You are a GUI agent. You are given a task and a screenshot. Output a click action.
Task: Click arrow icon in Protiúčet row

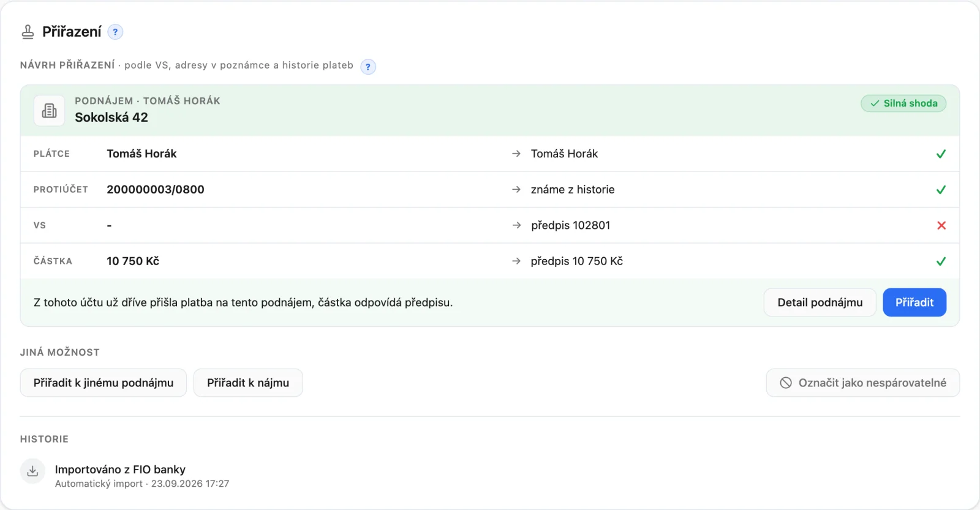coord(516,189)
